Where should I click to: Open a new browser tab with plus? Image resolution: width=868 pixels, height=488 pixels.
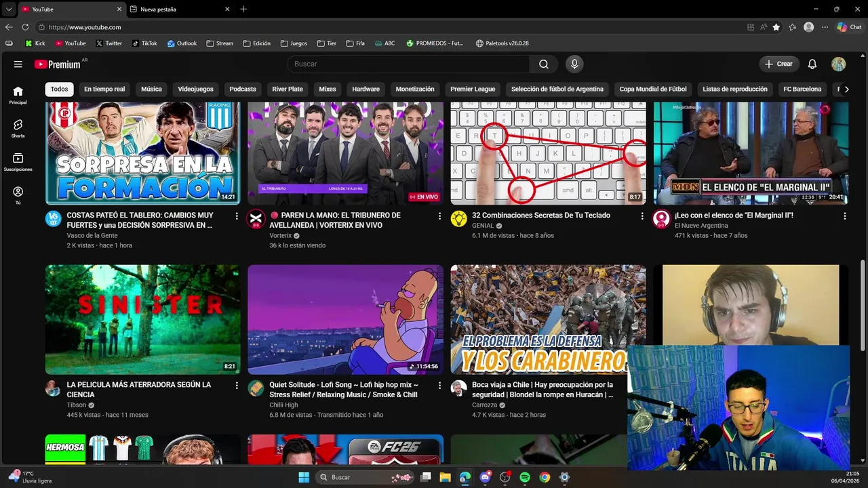pos(243,9)
